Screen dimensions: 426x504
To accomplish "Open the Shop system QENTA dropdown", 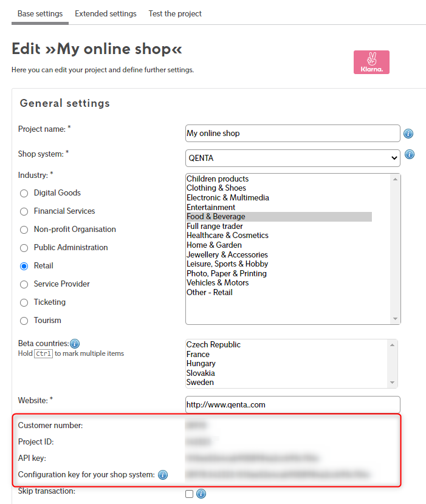I will coord(292,158).
